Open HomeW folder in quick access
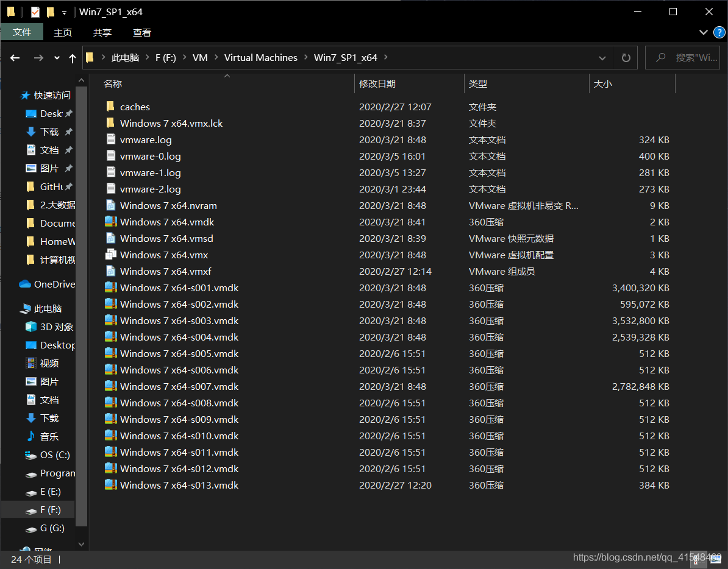Image resolution: width=728 pixels, height=569 pixels. (x=50, y=242)
